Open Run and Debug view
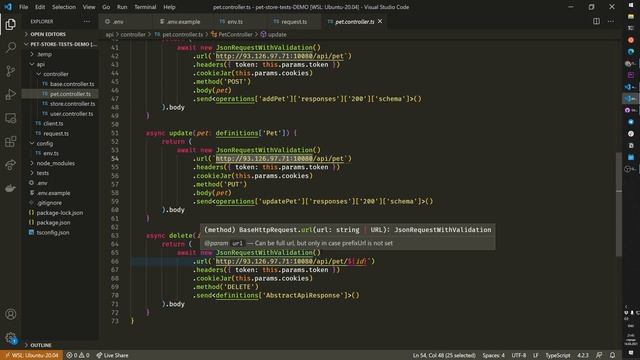The height and width of the screenshot is (360, 640). (x=11, y=94)
